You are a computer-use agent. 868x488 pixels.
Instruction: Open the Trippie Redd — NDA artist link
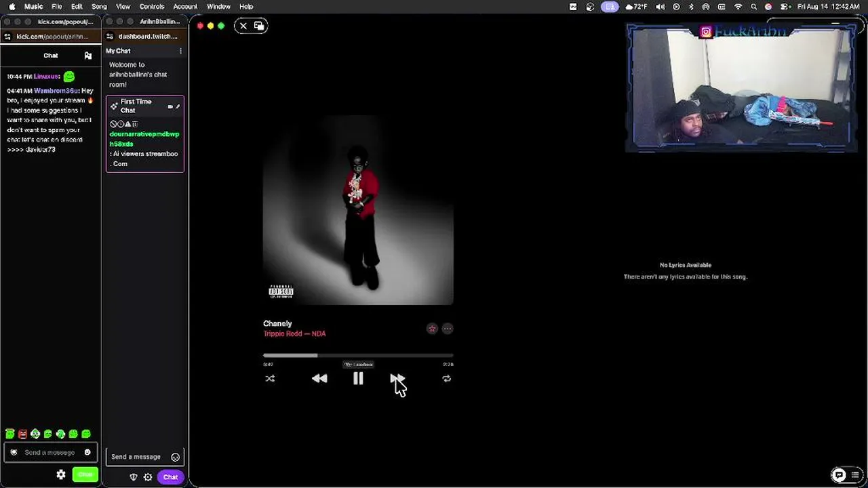[x=294, y=334]
